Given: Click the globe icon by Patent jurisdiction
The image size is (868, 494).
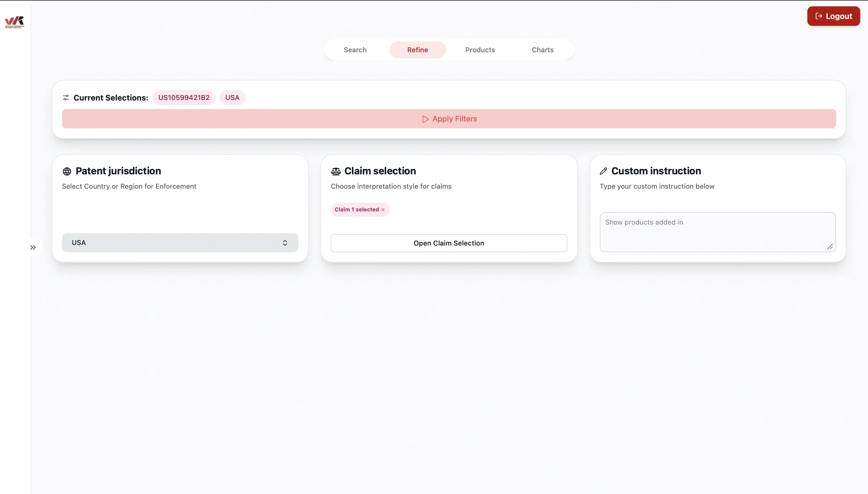Looking at the screenshot, I should pyautogui.click(x=67, y=171).
